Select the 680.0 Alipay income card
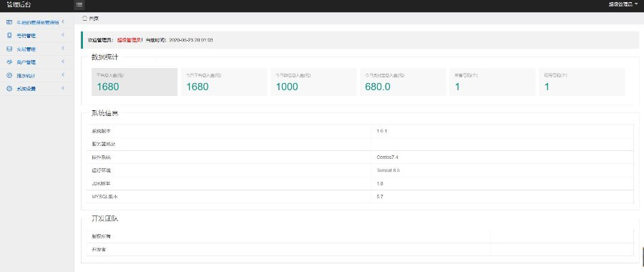Image resolution: width=644 pixels, height=272 pixels. tap(403, 82)
